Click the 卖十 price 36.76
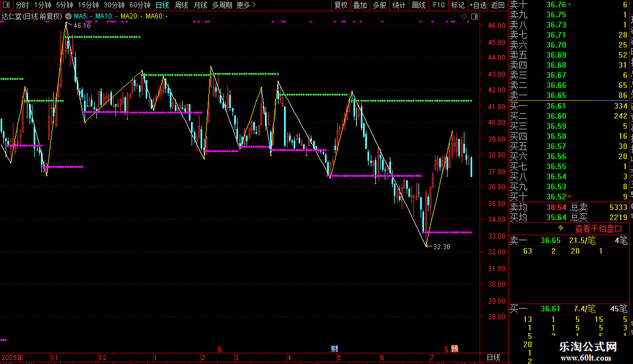This screenshot has height=364, width=633. 556,4
